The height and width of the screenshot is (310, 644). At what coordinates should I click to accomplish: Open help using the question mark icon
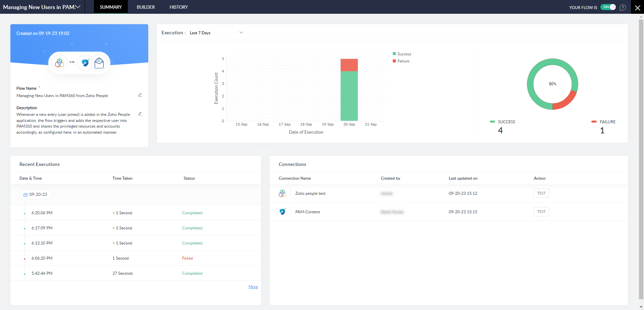click(623, 7)
